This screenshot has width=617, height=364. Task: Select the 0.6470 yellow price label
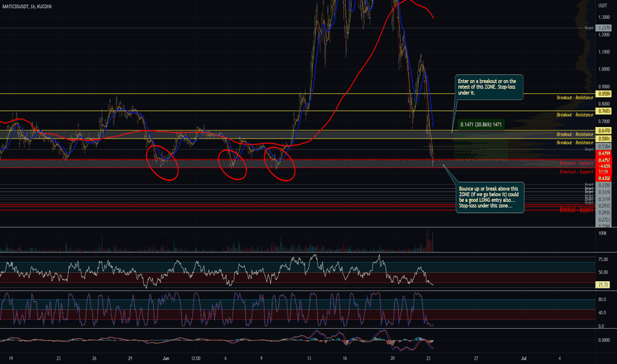pos(604,130)
